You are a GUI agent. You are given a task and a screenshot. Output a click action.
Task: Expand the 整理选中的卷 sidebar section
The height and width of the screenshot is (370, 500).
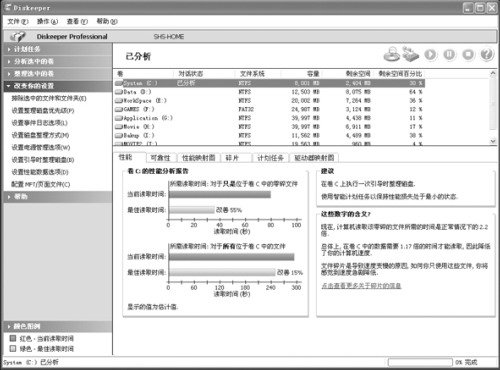tap(58, 74)
